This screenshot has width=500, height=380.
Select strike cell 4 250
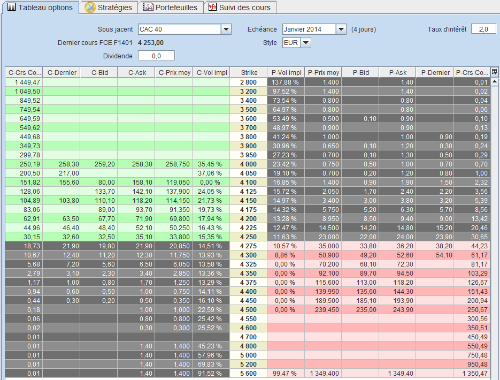coord(248,237)
